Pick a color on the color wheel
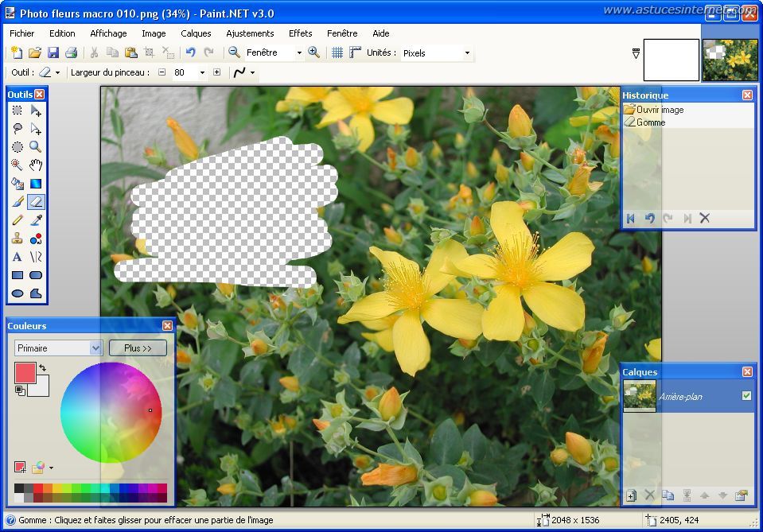Image resolution: width=763 pixels, height=532 pixels. coord(111,412)
